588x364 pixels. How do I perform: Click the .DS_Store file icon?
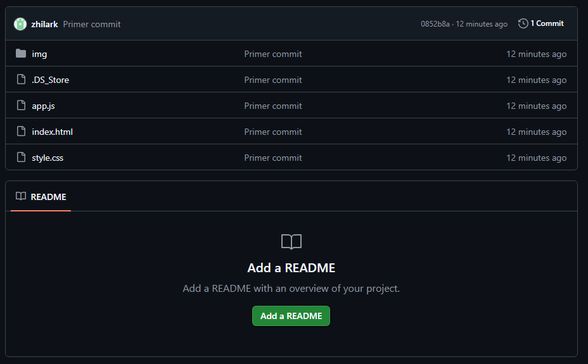tap(22, 79)
